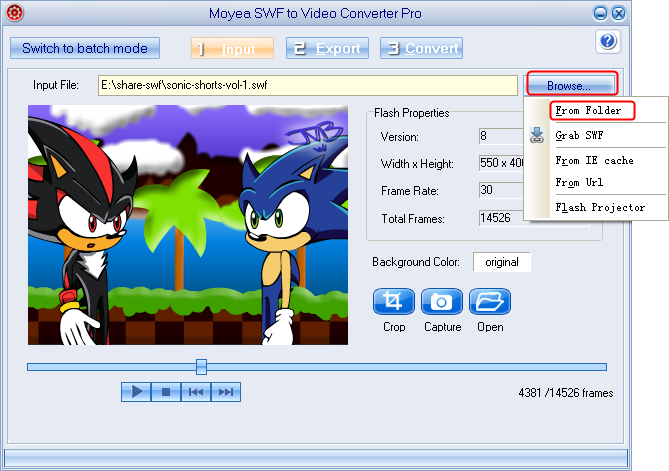This screenshot has width=669, height=471.
Task: Click the Frame Rate value field showing 30
Action: pos(502,190)
